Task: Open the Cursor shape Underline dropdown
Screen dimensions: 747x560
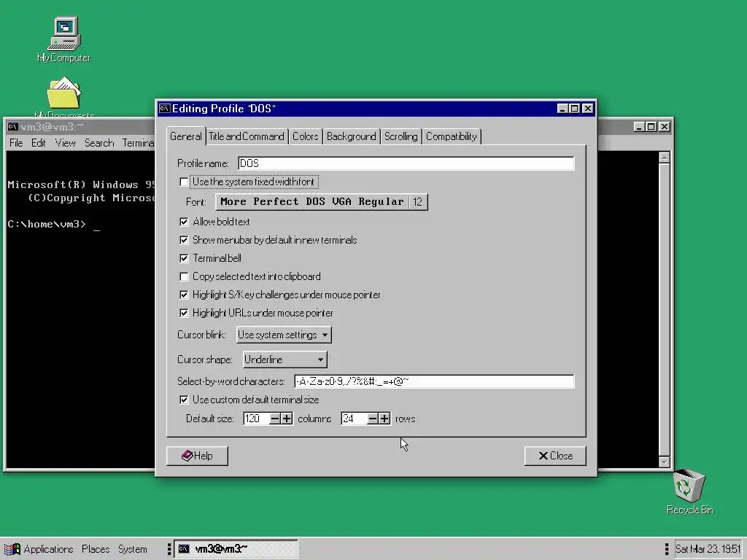Action: click(285, 359)
